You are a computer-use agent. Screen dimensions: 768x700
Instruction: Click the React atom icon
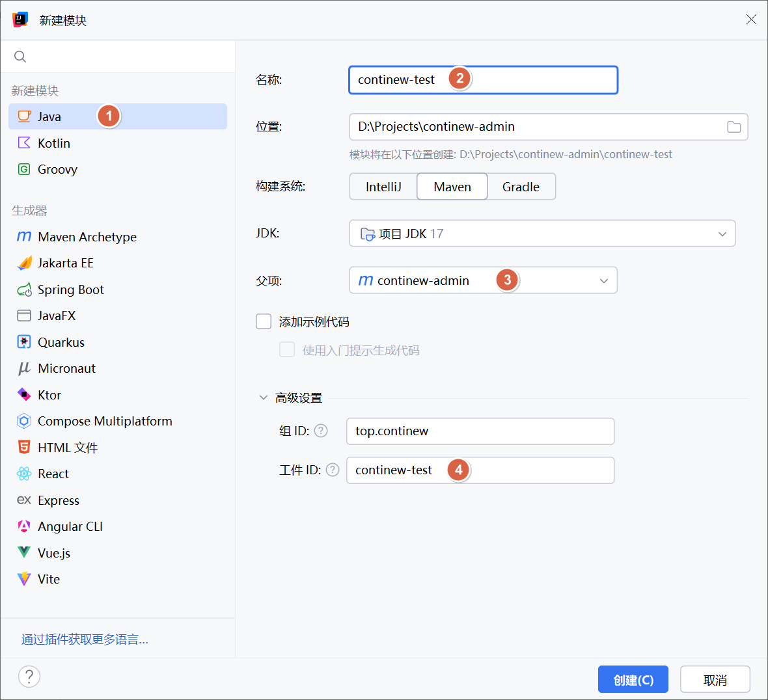[x=24, y=474]
